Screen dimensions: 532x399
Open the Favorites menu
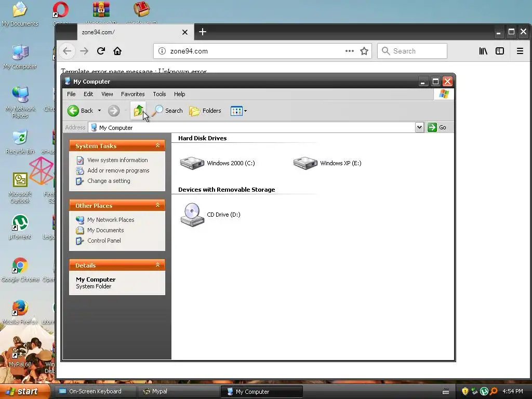tap(132, 94)
